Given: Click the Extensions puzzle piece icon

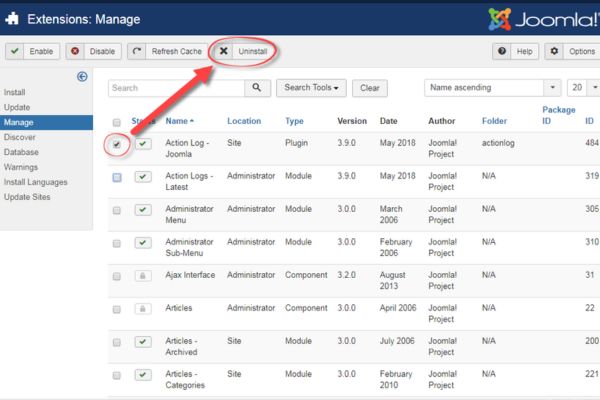Looking at the screenshot, I should tap(12, 19).
